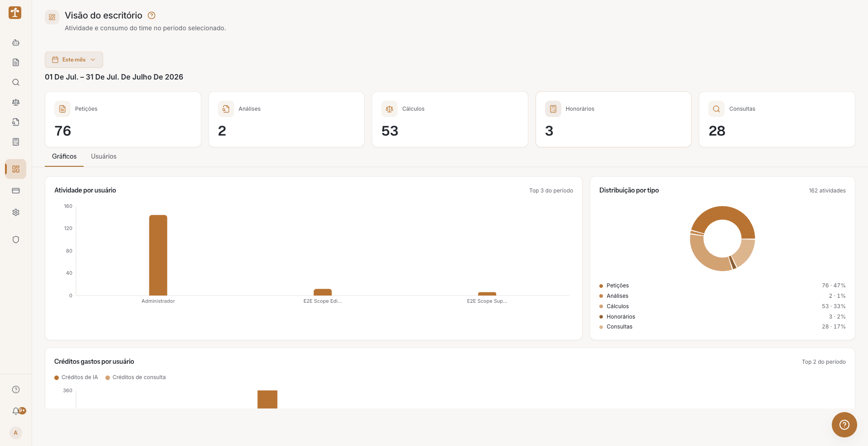Click the Honorários legend row
Screen dimensions: 868x446
722,317
